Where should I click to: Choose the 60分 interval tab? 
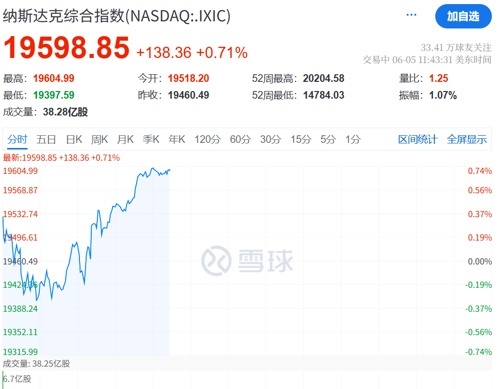click(240, 139)
